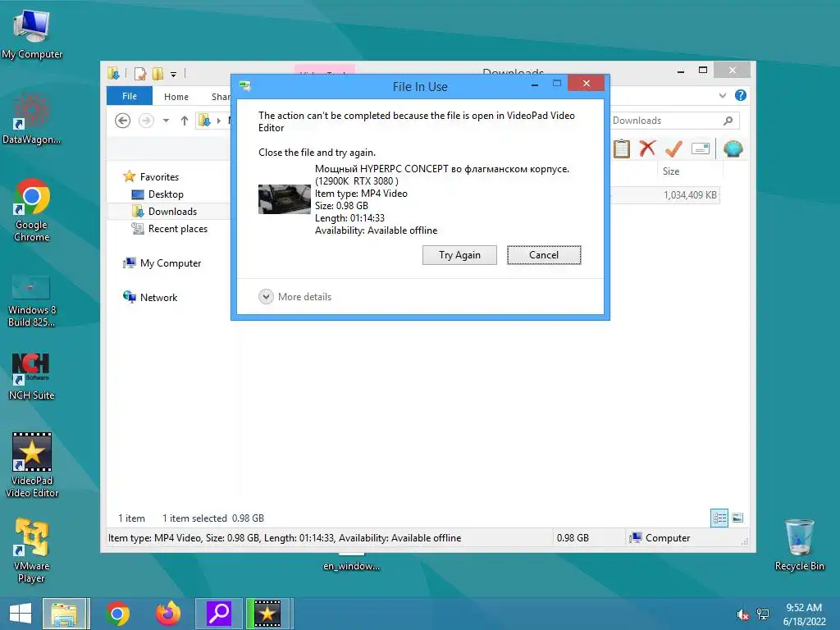The width and height of the screenshot is (840, 630).
Task: Click the File In Use dialog title icon
Action: [244, 85]
